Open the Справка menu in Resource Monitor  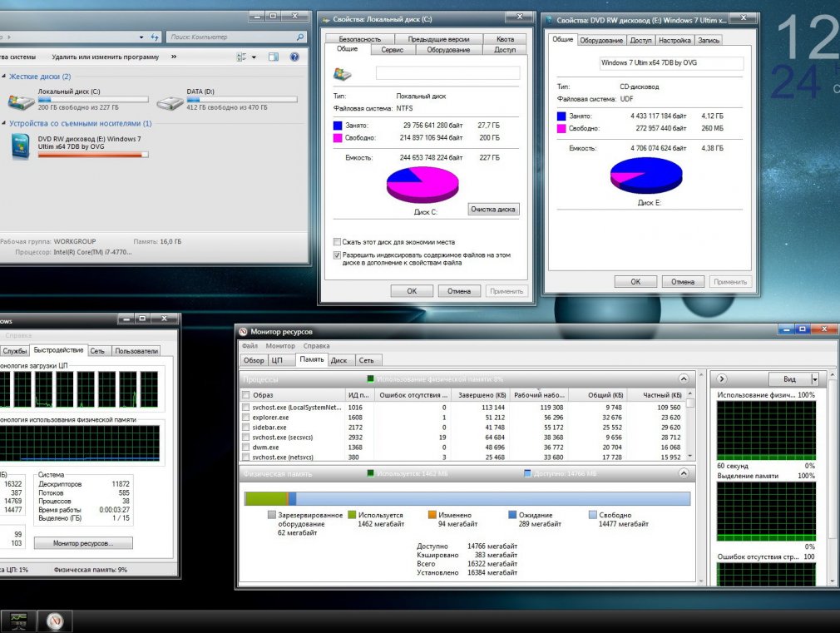pyautogui.click(x=316, y=346)
